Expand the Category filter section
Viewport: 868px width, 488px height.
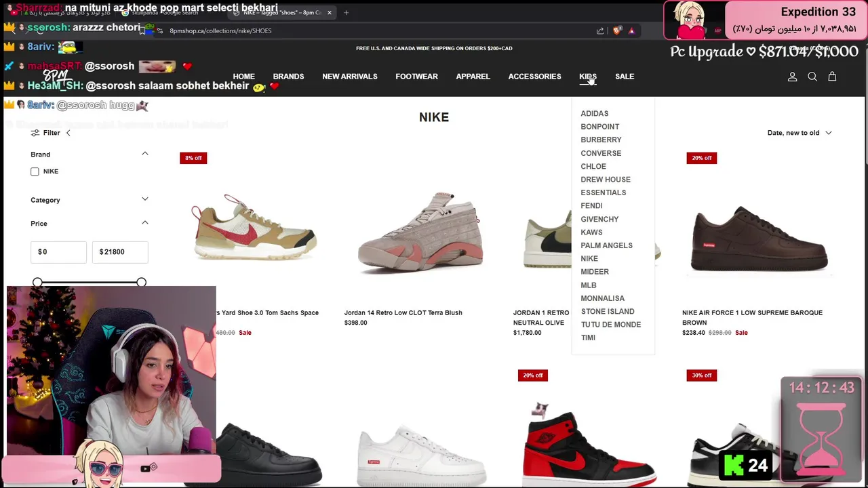pyautogui.click(x=144, y=199)
